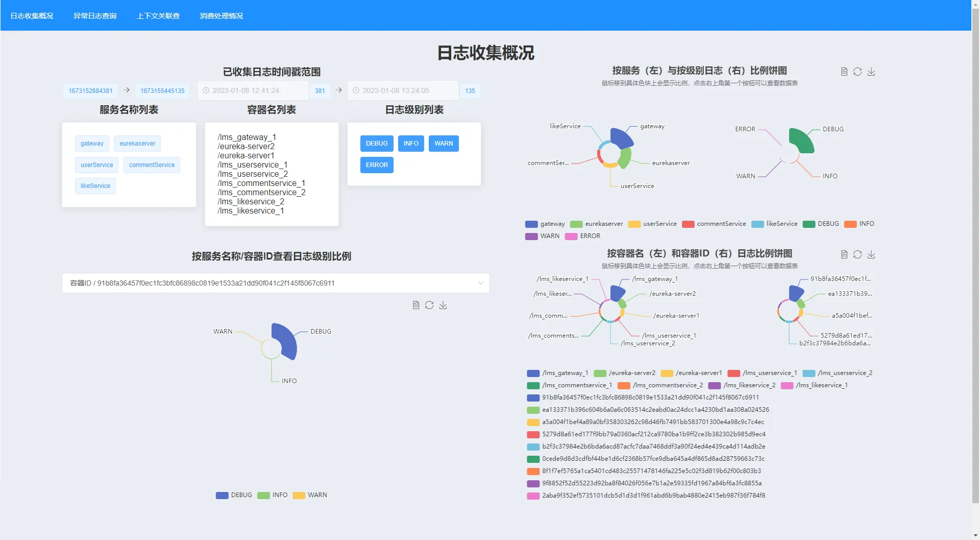Toggle gateway series in chart legend

[x=545, y=224]
